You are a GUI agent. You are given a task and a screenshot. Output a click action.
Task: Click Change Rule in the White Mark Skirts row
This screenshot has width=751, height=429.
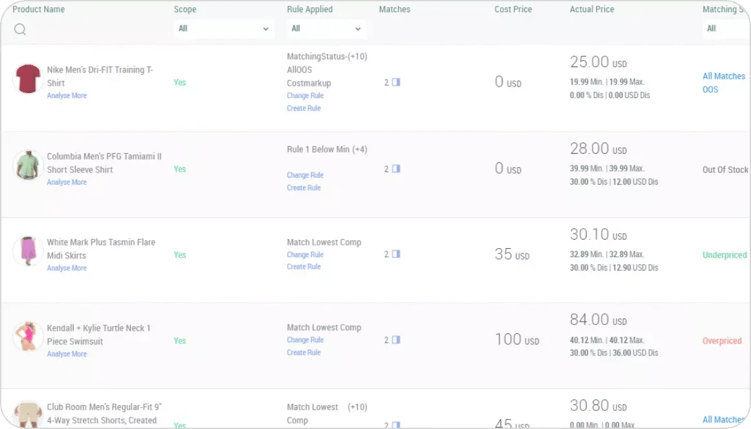pyautogui.click(x=305, y=255)
